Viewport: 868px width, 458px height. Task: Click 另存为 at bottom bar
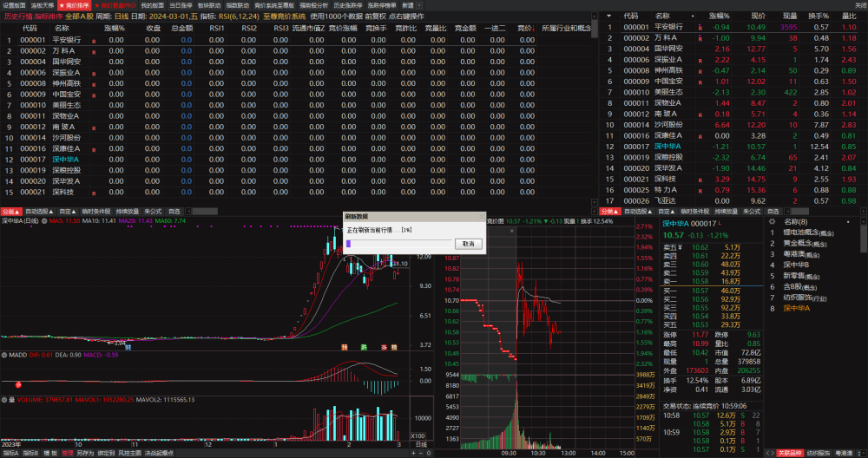(85, 453)
